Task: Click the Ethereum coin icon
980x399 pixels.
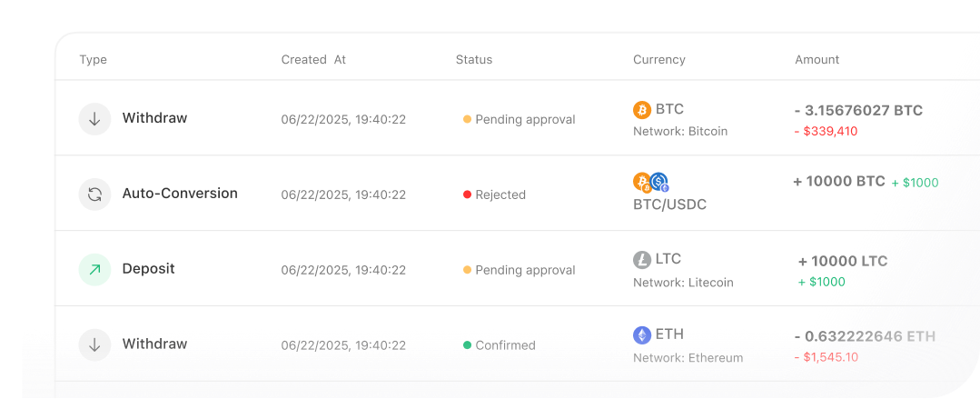Action: (x=642, y=335)
